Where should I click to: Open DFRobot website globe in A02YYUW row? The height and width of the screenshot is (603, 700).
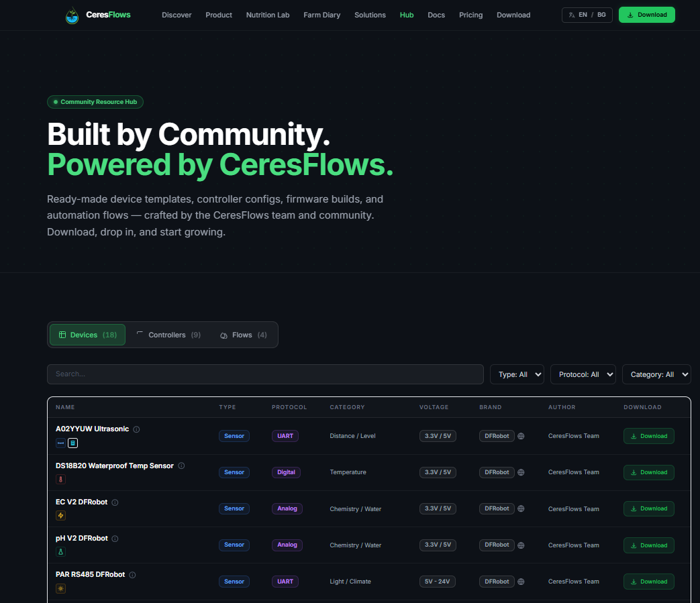[x=521, y=436]
